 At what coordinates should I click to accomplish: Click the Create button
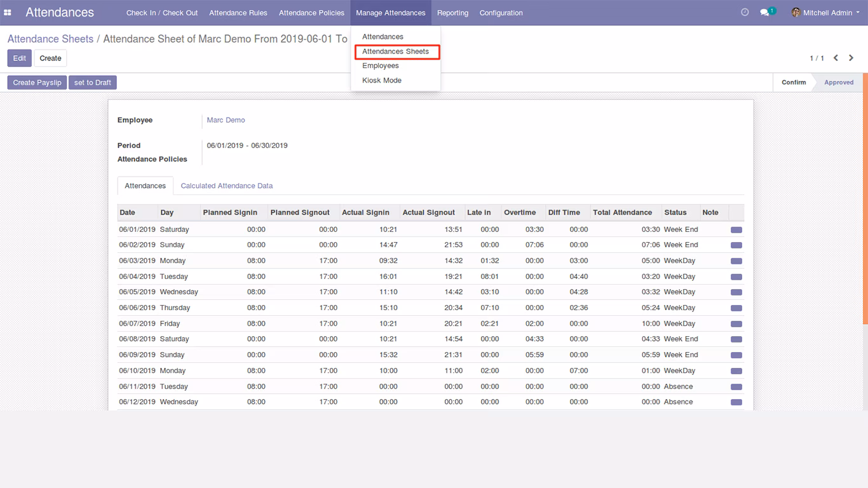tap(51, 58)
